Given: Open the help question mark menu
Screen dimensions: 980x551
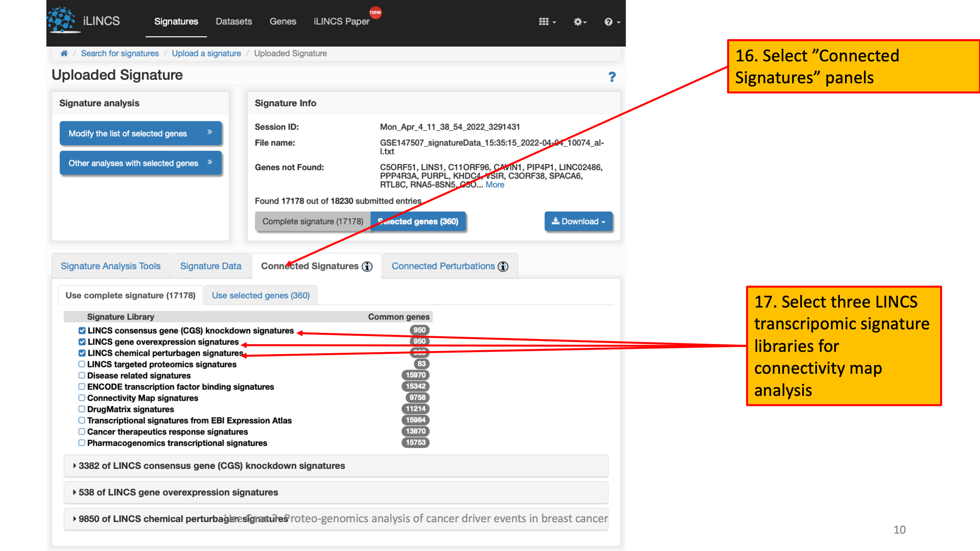Looking at the screenshot, I should click(x=608, y=22).
